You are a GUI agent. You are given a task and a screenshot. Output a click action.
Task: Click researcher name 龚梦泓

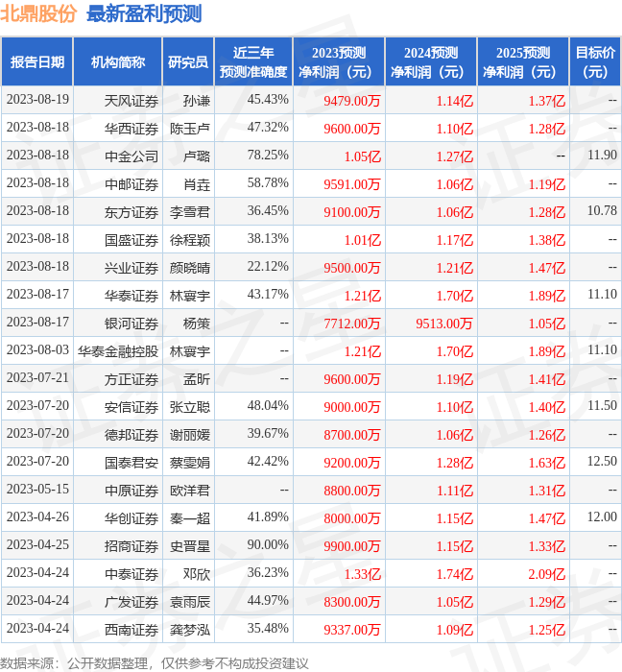click(x=190, y=631)
